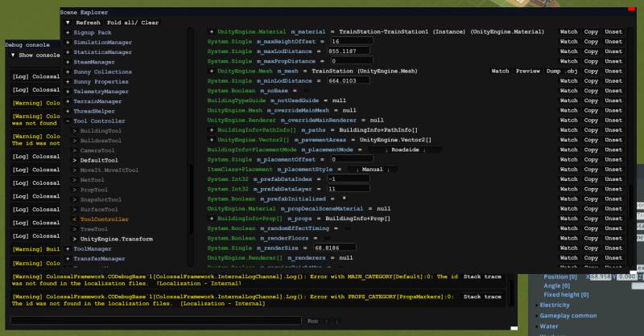Expand the m_paths PathInfo array

(212, 130)
